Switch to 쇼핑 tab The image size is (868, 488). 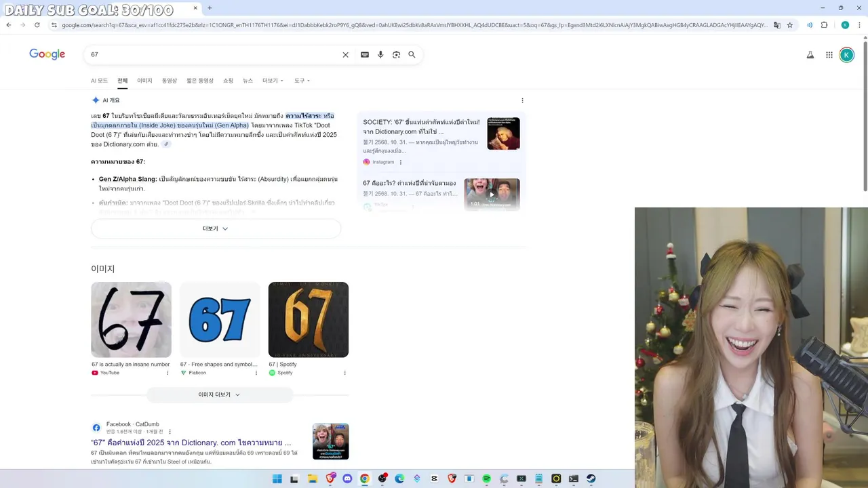click(x=228, y=81)
